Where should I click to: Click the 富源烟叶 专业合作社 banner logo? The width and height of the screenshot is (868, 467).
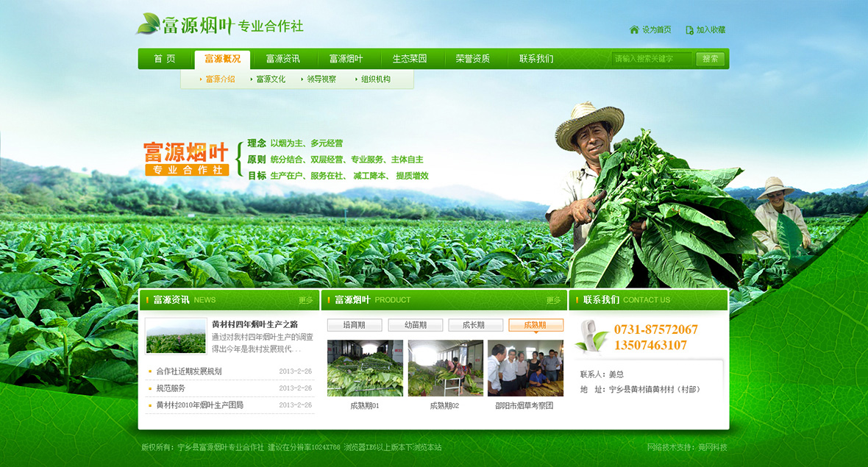[x=187, y=159]
